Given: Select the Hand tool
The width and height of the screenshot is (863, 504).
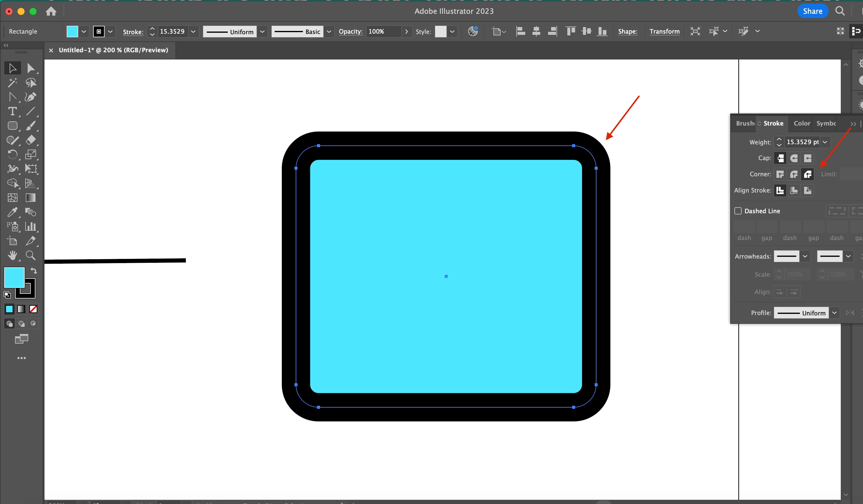Looking at the screenshot, I should (12, 255).
